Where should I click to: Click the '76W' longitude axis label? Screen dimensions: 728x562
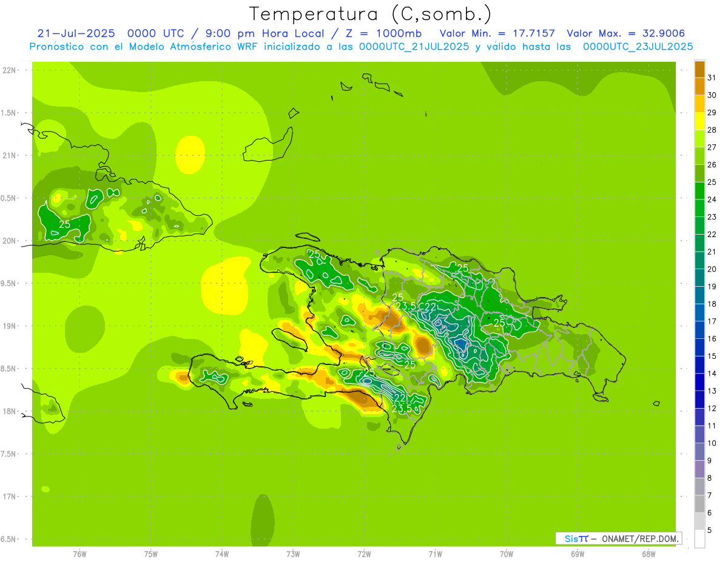click(79, 554)
